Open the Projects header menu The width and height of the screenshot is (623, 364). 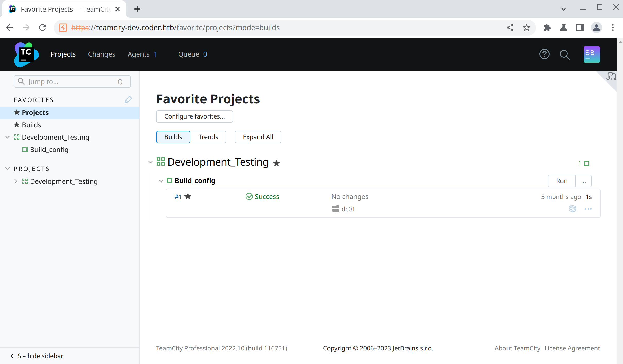(x=63, y=54)
